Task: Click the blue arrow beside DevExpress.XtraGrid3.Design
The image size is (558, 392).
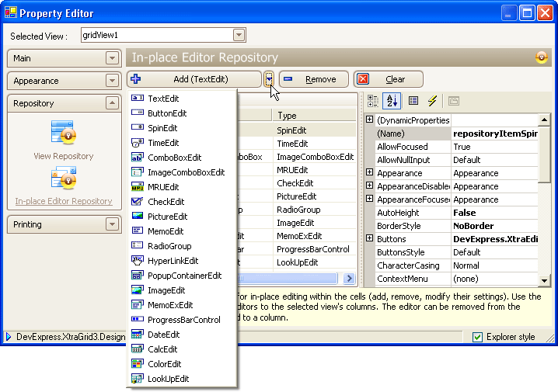Action: [x=9, y=336]
